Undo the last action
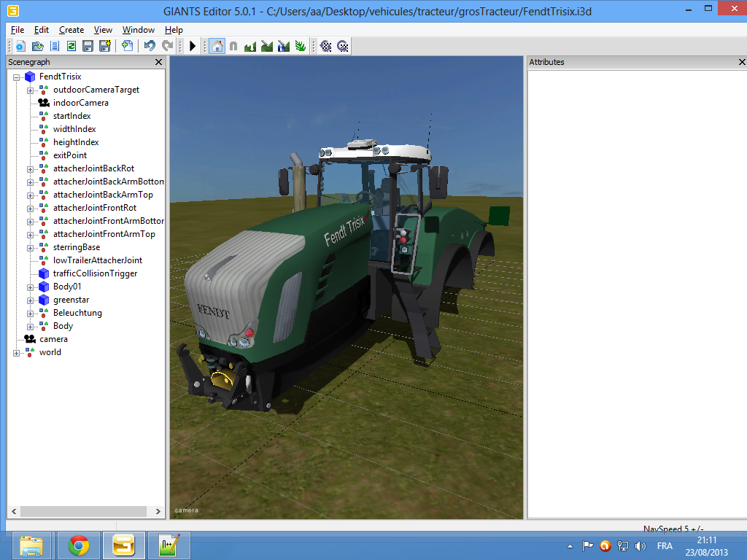 [x=150, y=46]
